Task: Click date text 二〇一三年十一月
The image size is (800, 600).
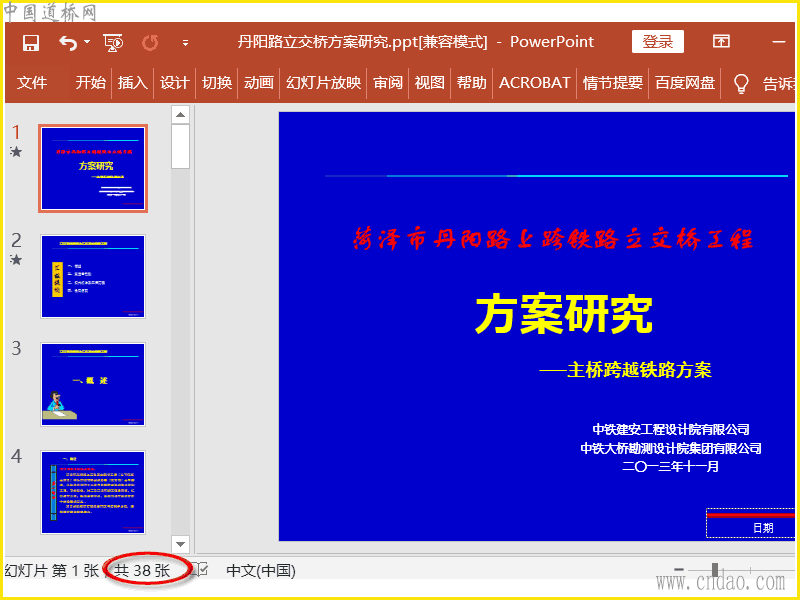Action: (x=670, y=466)
